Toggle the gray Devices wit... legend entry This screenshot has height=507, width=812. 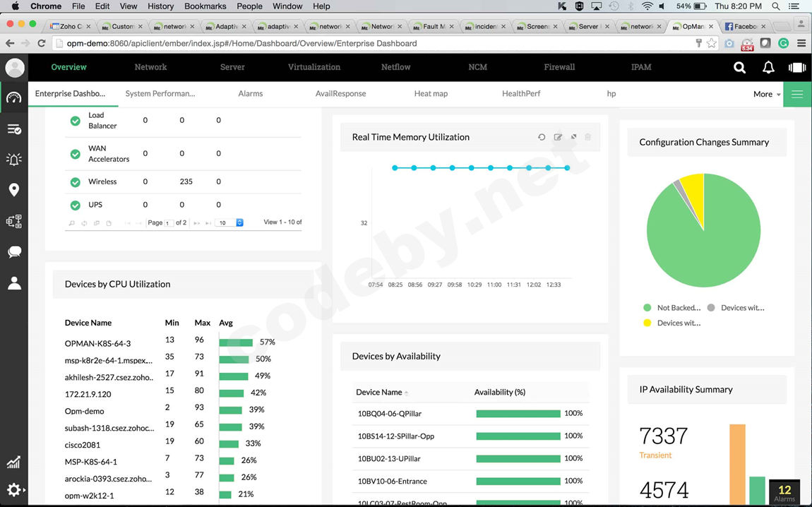point(736,308)
